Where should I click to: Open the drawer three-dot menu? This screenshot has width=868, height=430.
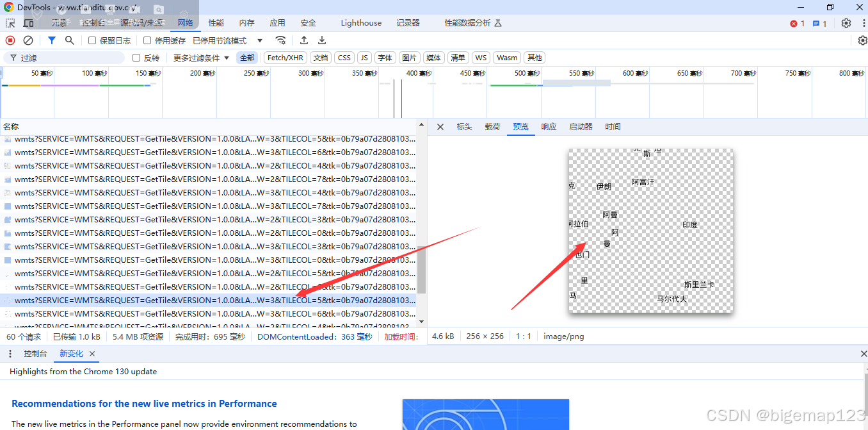click(10, 354)
